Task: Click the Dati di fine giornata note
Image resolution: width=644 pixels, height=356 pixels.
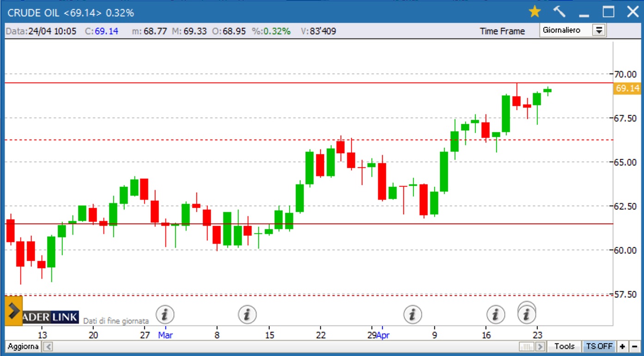Action: click(x=116, y=320)
